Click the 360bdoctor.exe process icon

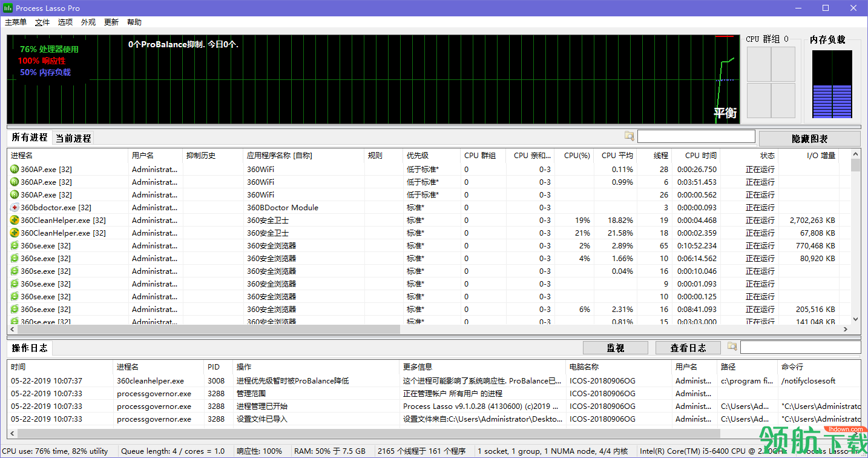(15, 208)
